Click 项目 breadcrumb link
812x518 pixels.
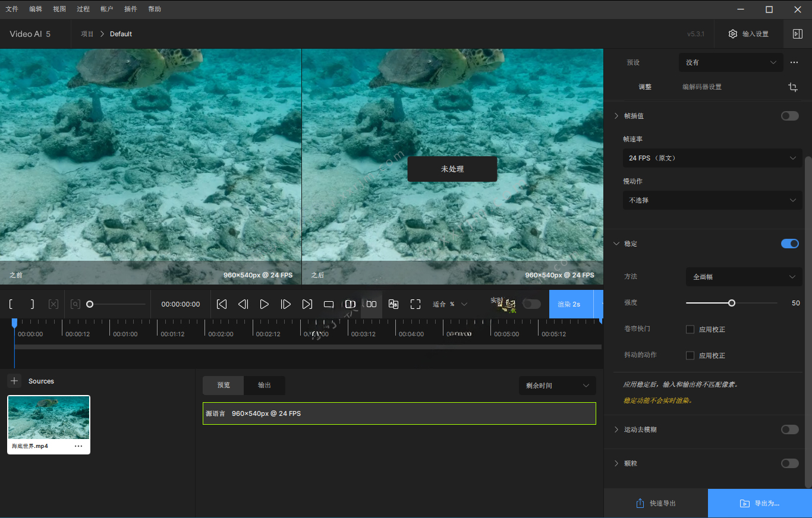87,34
